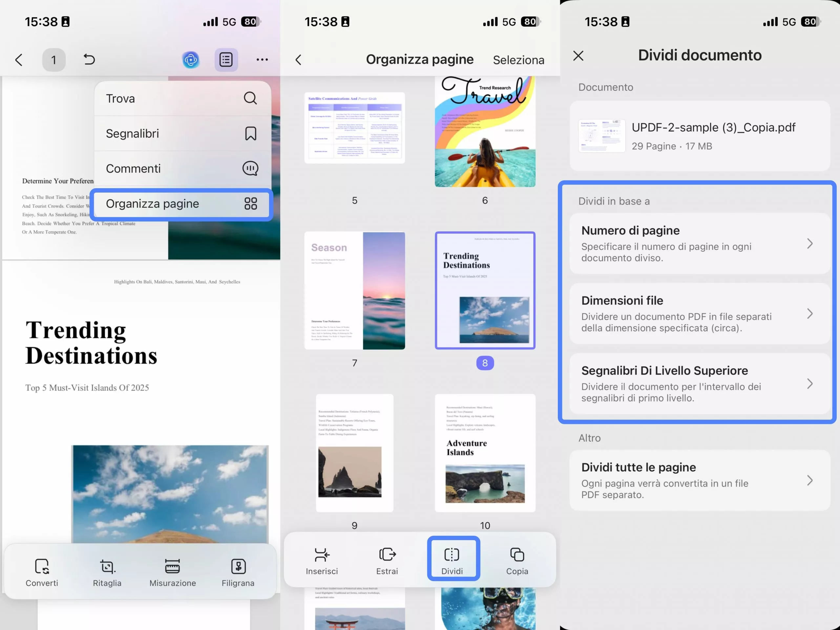Viewport: 840px width, 630px height.
Task: Tap the three-dots more options icon
Action: pyautogui.click(x=262, y=60)
